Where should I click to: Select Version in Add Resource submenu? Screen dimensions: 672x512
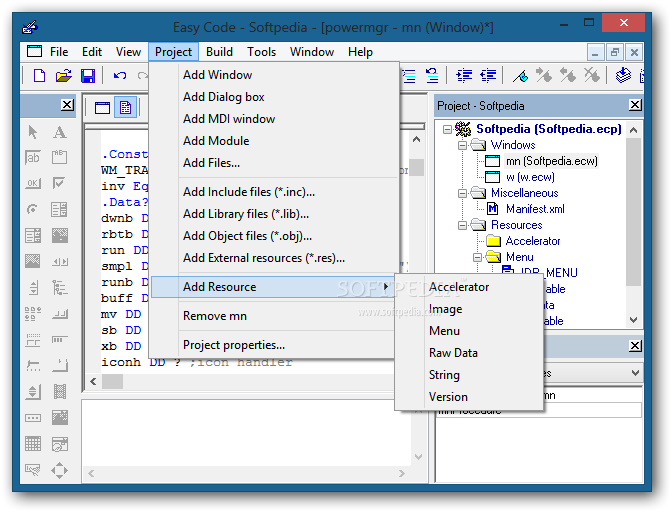pyautogui.click(x=469, y=397)
